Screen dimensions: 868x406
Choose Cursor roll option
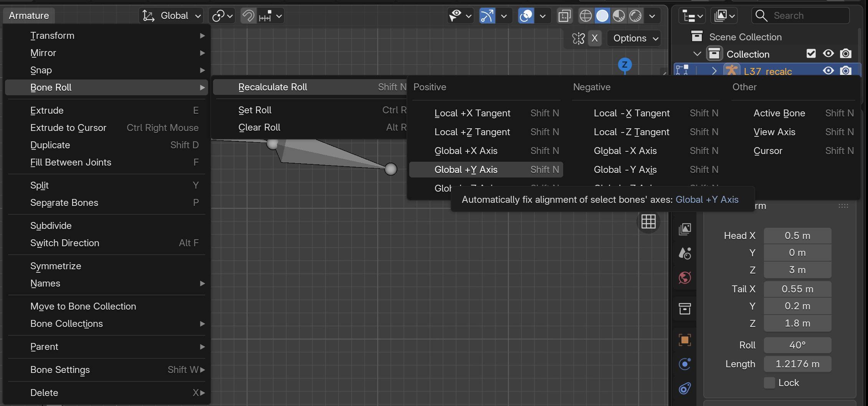click(x=794, y=151)
